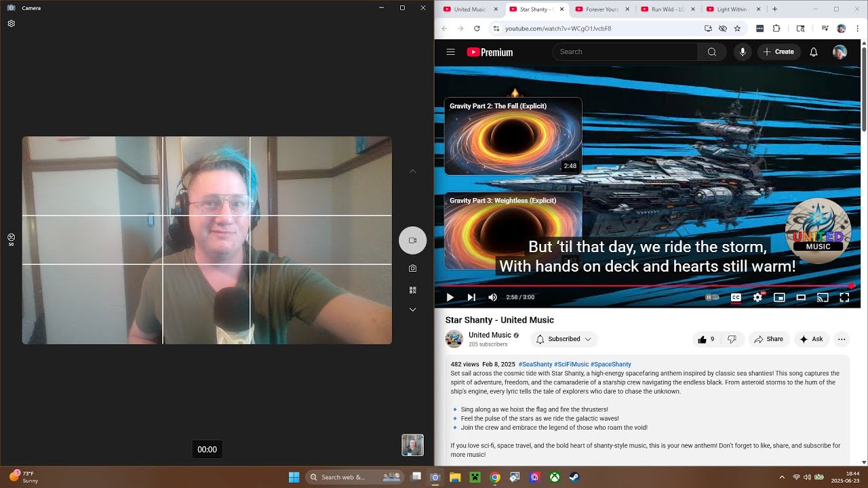
Task: Switch to miniplayer mode
Action: point(779,297)
